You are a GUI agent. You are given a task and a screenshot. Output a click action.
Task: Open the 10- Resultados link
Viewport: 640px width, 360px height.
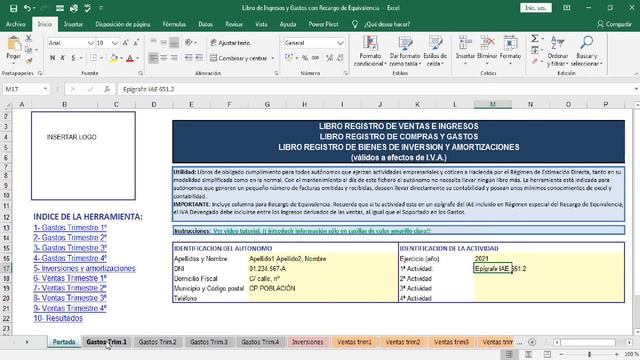click(58, 318)
